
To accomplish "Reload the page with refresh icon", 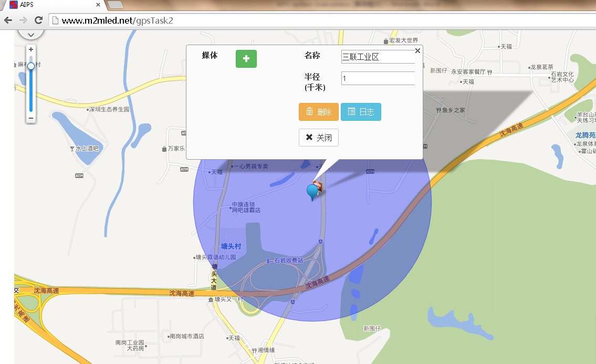I will click(38, 20).
